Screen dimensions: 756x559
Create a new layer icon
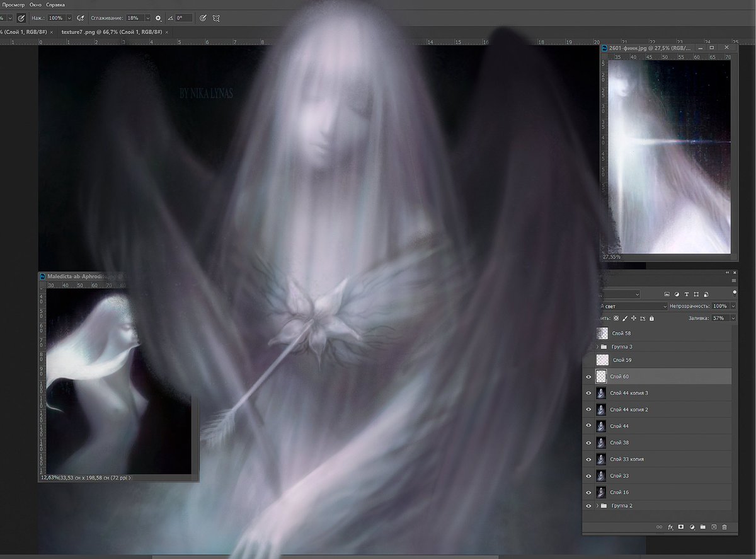pos(714,527)
